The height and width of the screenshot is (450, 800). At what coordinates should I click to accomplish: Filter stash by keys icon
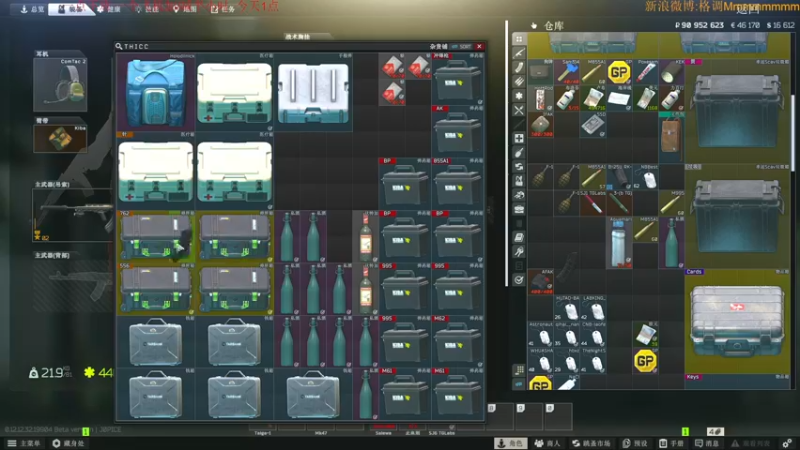pos(519,252)
